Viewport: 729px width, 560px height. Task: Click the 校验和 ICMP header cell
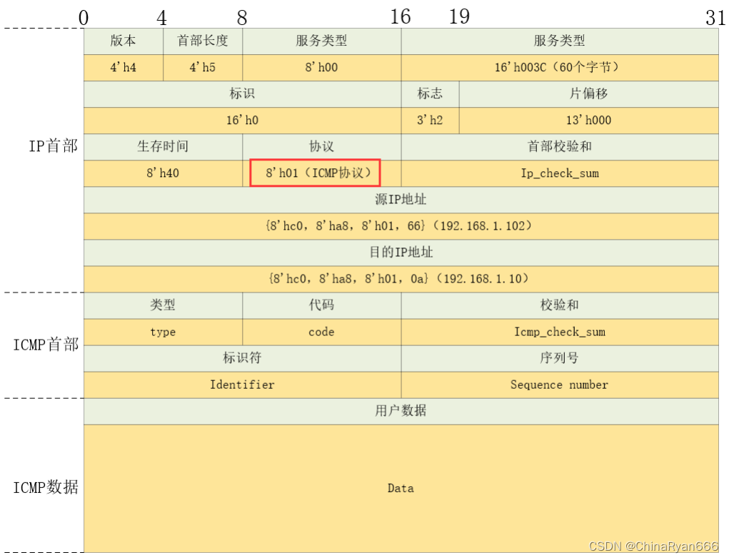tap(560, 305)
